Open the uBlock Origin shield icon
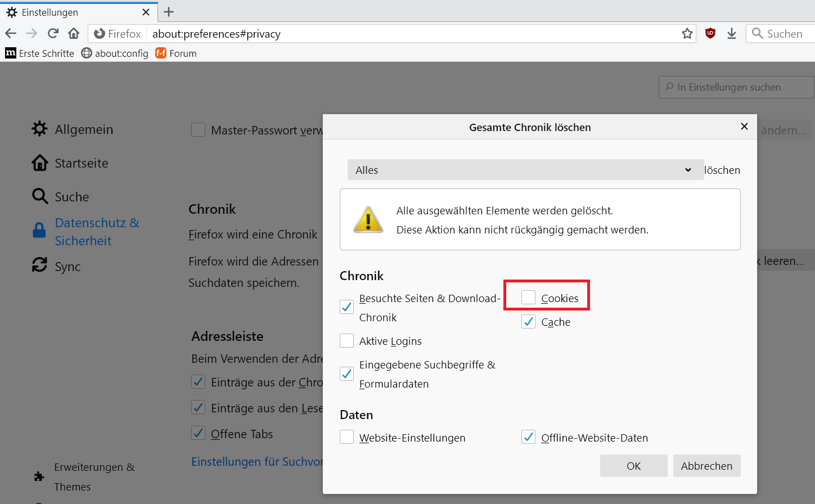Image resolution: width=815 pixels, height=504 pixels. (710, 34)
